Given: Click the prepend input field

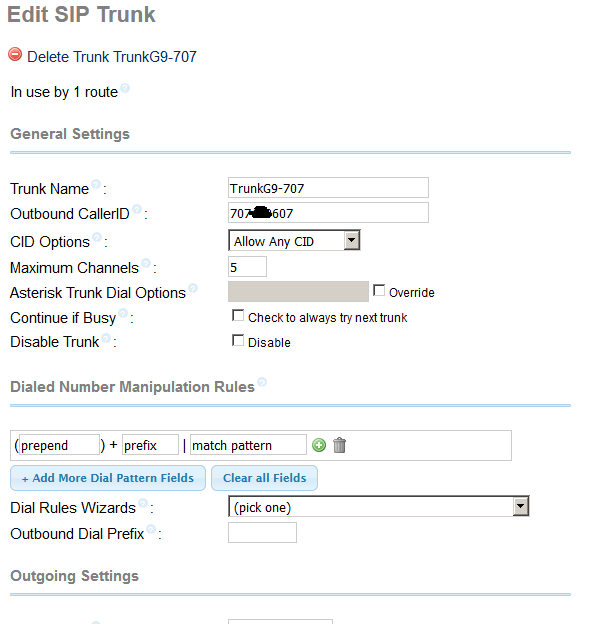Looking at the screenshot, I should point(59,445).
